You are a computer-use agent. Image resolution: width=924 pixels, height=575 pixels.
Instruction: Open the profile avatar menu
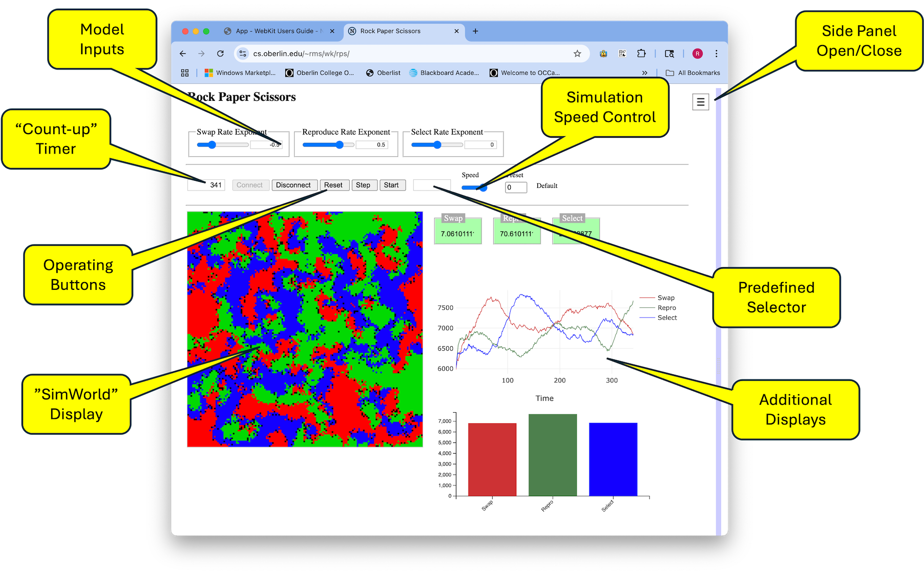(697, 54)
